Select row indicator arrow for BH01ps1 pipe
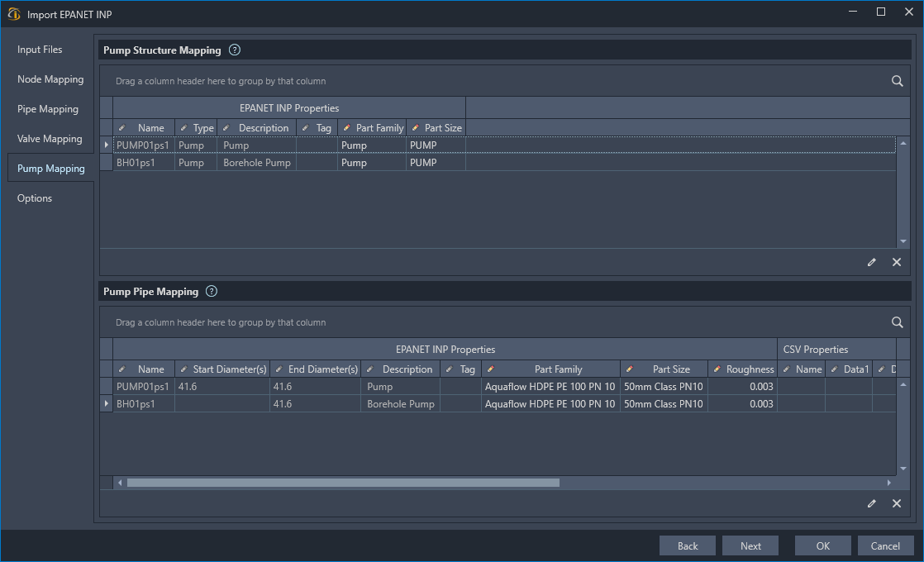The width and height of the screenshot is (924, 562). tap(106, 403)
